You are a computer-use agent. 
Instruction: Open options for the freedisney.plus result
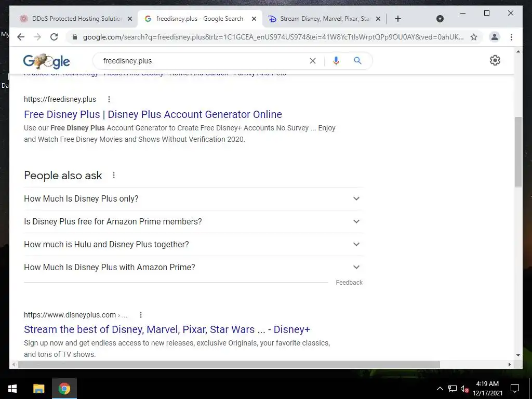(109, 99)
